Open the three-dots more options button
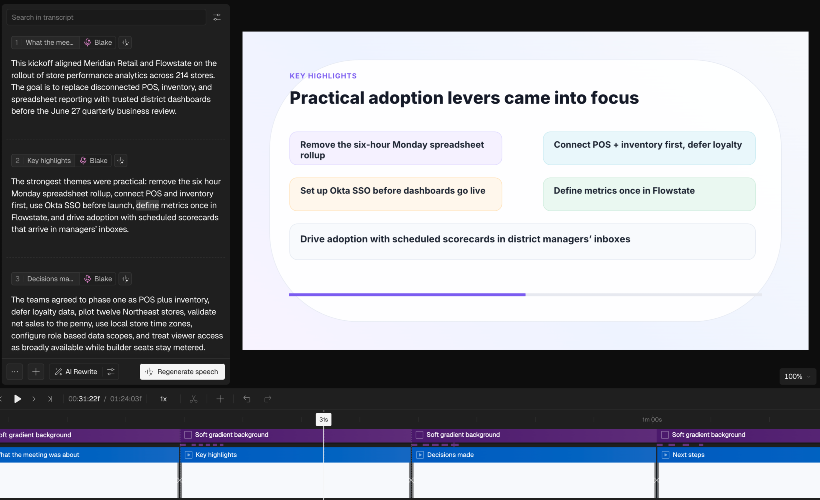The width and height of the screenshot is (820, 500). tap(15, 372)
